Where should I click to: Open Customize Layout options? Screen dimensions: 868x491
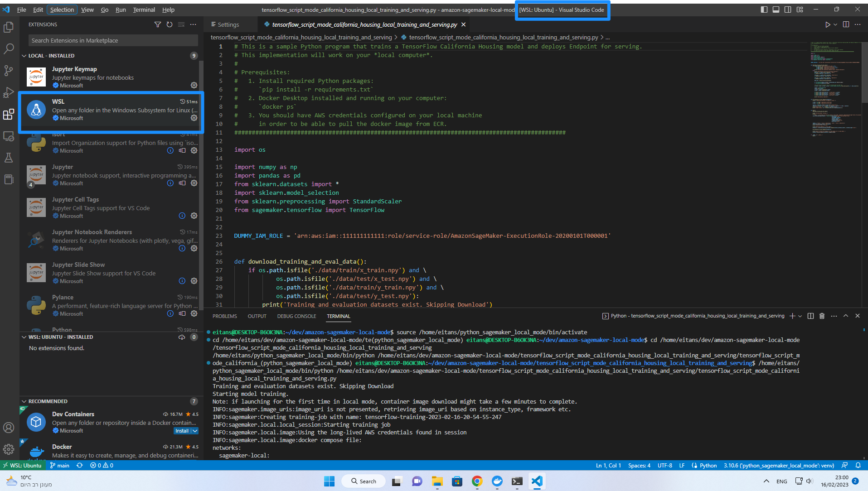pyautogui.click(x=800, y=10)
